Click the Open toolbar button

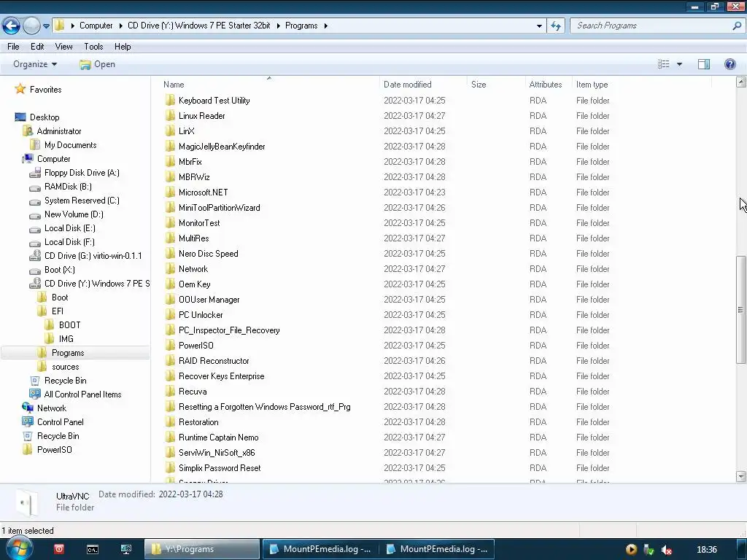(x=97, y=64)
